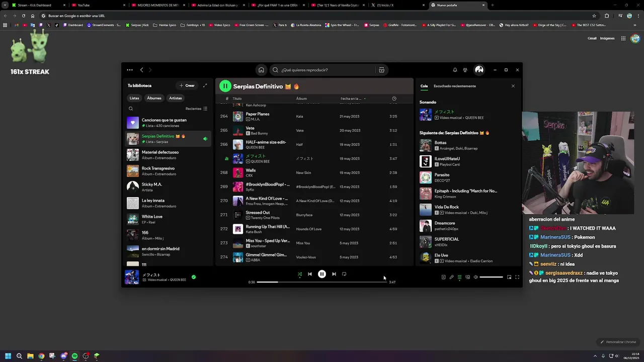
Task: Toggle shuffle playback
Action: click(x=300, y=274)
